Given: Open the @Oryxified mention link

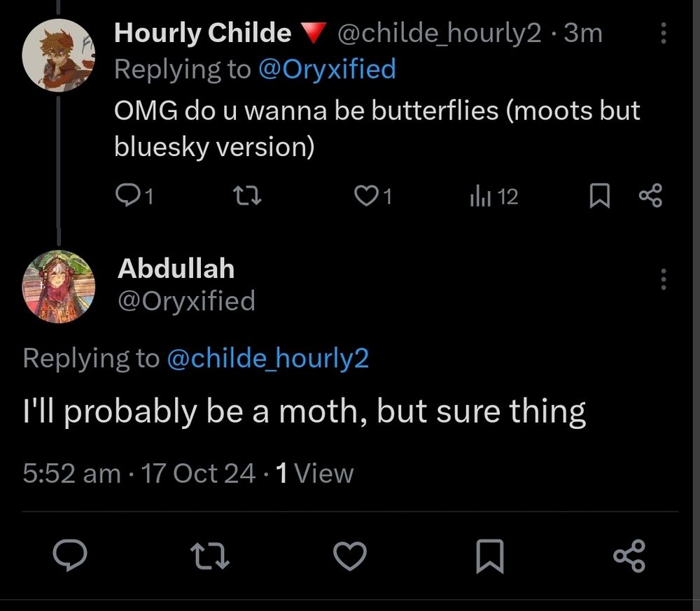Looking at the screenshot, I should point(327,69).
